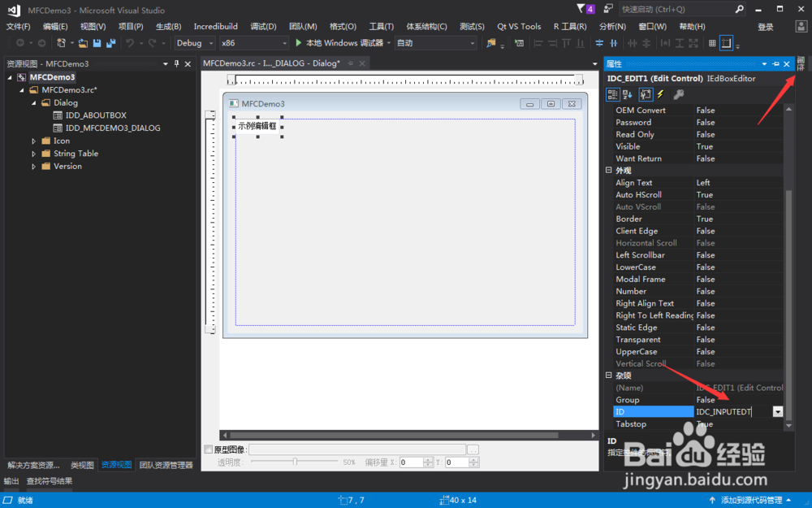Expand the Icon folder in resource tree
Screen dimensions: 812x508
pos(33,141)
